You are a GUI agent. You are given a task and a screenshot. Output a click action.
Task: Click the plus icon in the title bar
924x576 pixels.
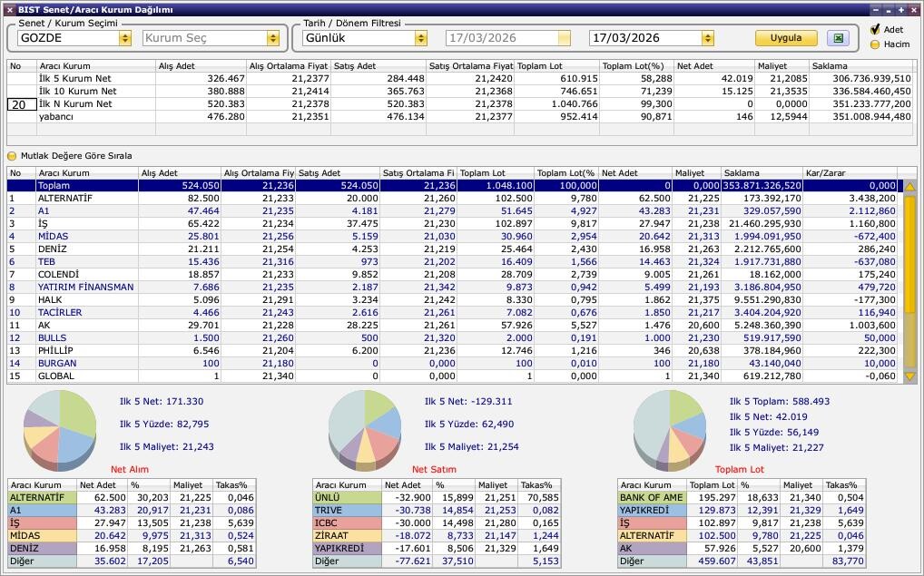[x=900, y=10]
